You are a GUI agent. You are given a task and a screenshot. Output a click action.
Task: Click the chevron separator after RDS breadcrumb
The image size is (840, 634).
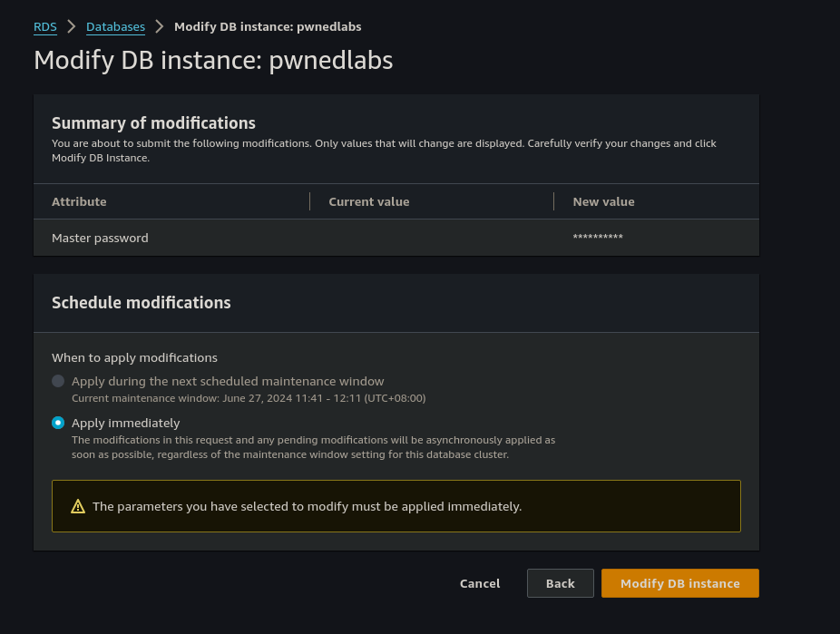coord(72,27)
